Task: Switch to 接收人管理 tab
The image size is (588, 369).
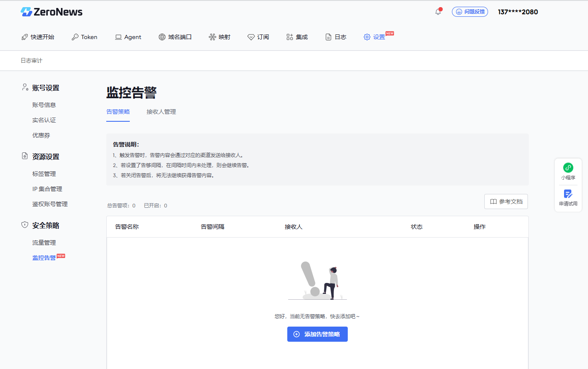Action: point(161,112)
